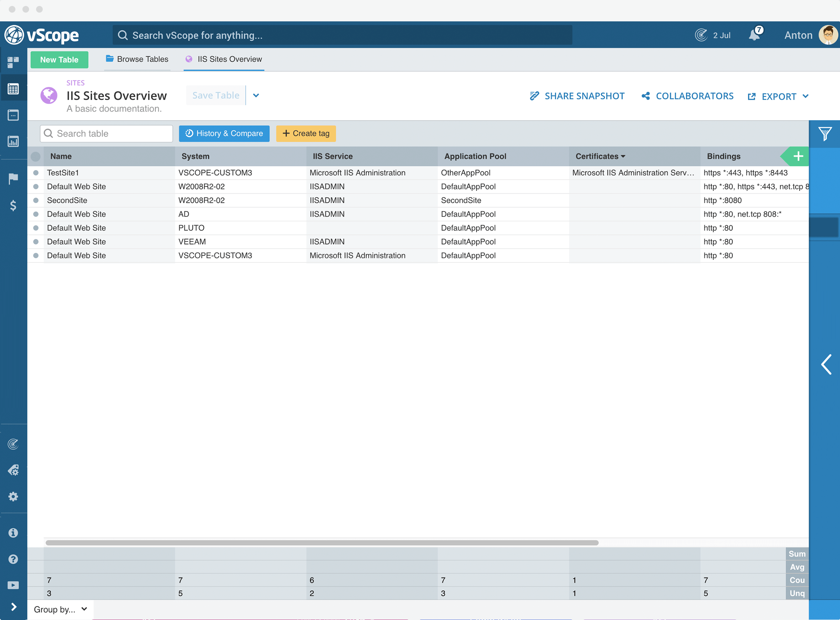The width and height of the screenshot is (840, 620).
Task: Toggle the select-all circle in table header
Action: [36, 157]
